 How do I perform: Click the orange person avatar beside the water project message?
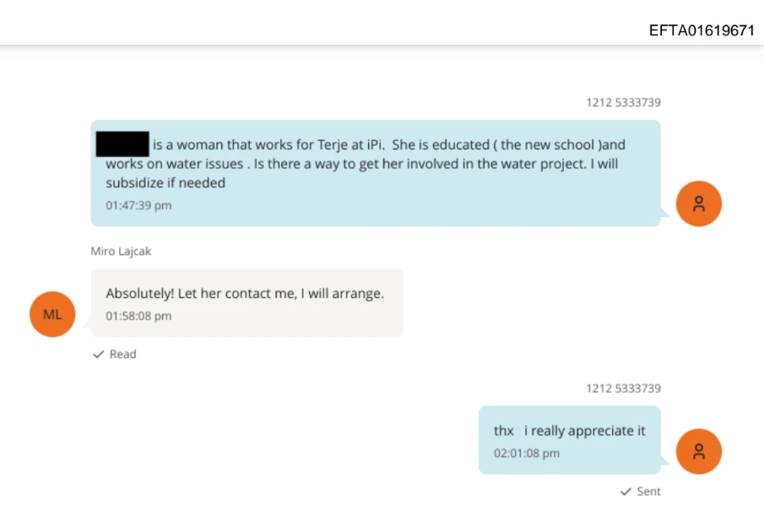point(699,204)
